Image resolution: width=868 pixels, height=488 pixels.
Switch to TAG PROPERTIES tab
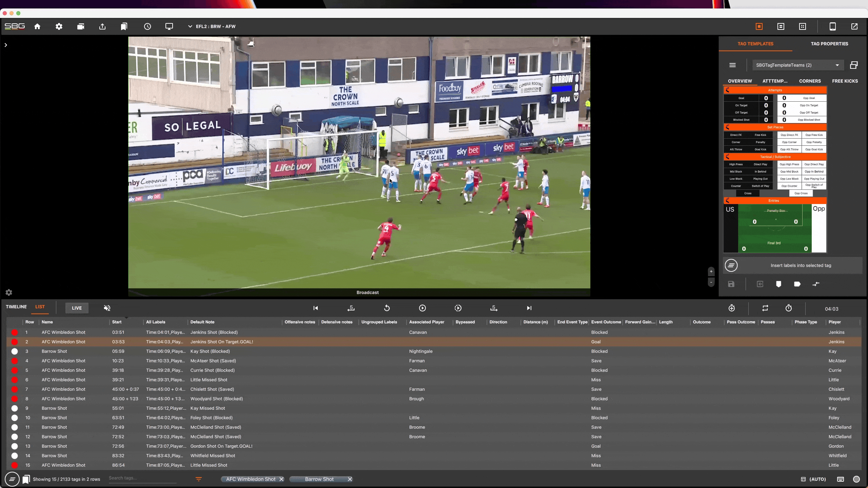pyautogui.click(x=829, y=44)
